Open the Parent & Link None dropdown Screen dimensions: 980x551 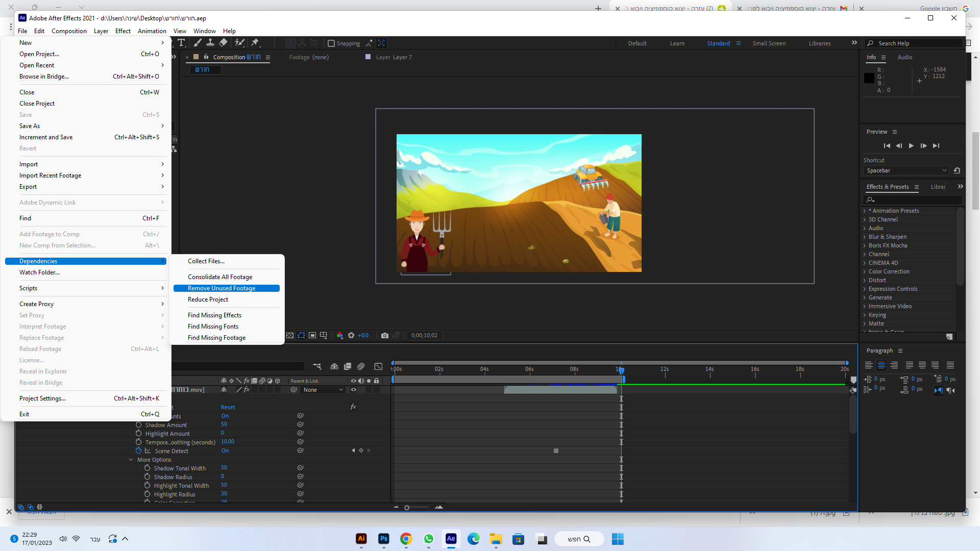point(324,390)
